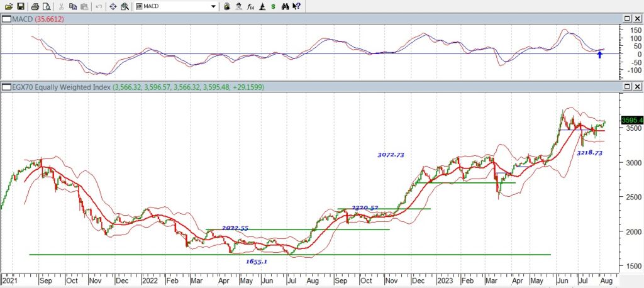This screenshot has width=644, height=288.
Task: Activate the What's This help pointer icon
Action: coord(297,6)
